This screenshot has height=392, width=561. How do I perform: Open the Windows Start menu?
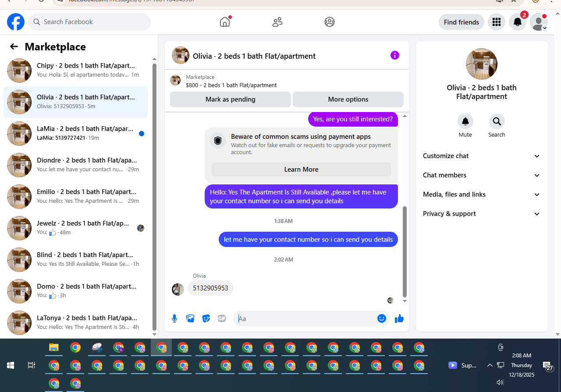(x=11, y=365)
